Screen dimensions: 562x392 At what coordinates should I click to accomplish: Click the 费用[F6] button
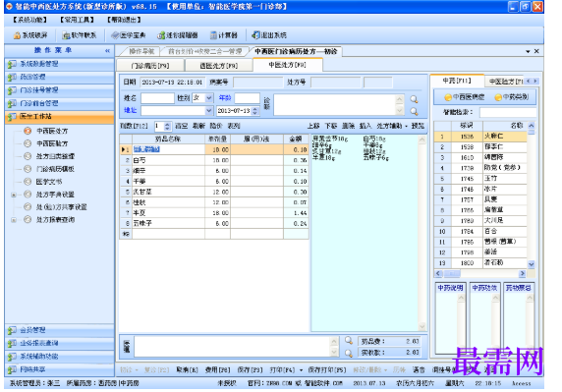(217, 370)
